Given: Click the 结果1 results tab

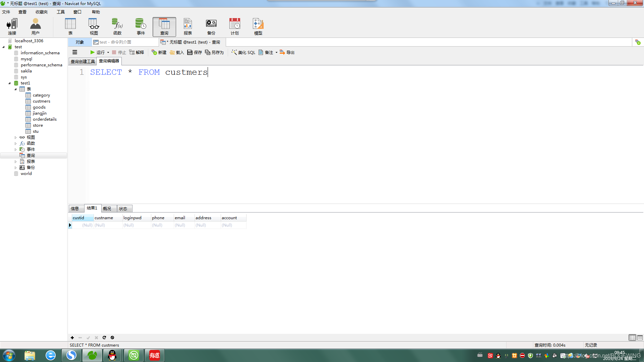Looking at the screenshot, I should (x=92, y=208).
